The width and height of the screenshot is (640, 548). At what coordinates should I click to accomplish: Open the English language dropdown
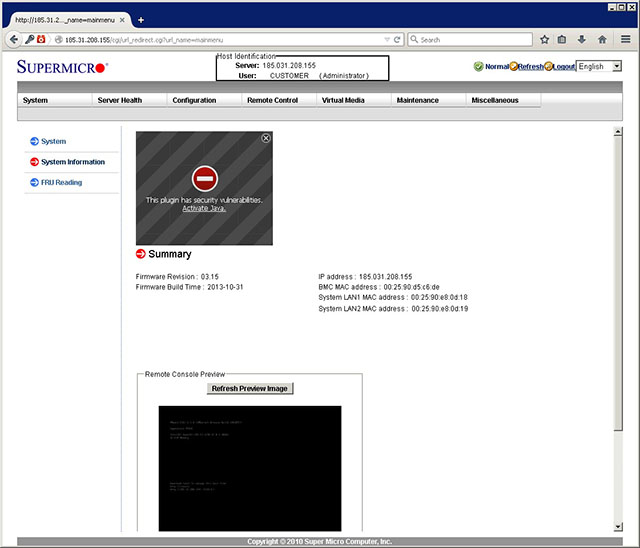tap(599, 66)
